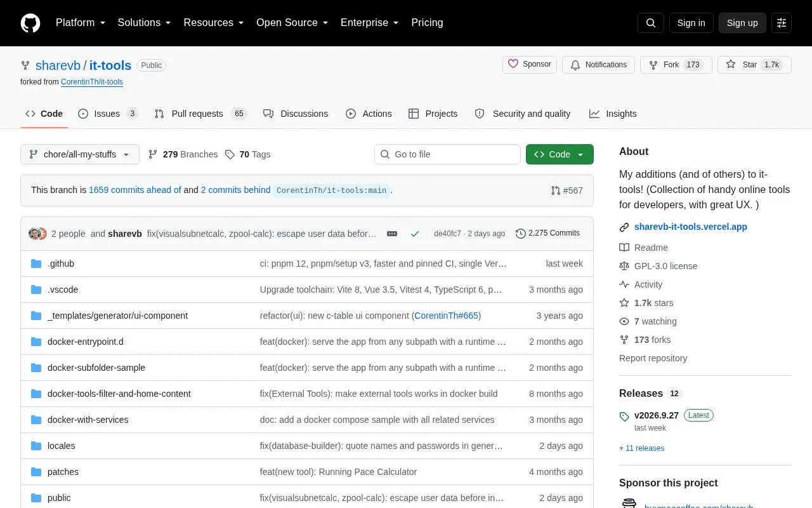Switch to the Issues tab
The width and height of the screenshot is (812, 508).
[108, 114]
